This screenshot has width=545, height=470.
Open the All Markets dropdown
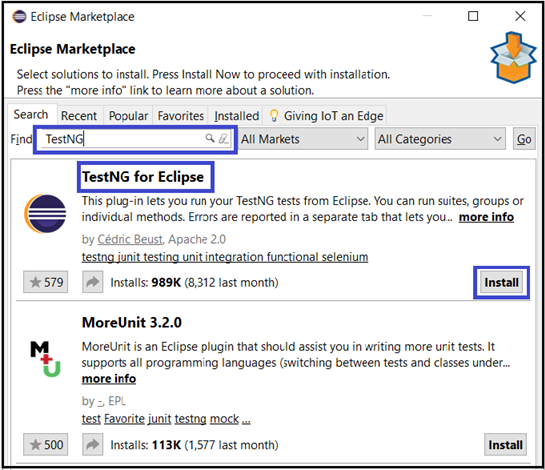(303, 139)
